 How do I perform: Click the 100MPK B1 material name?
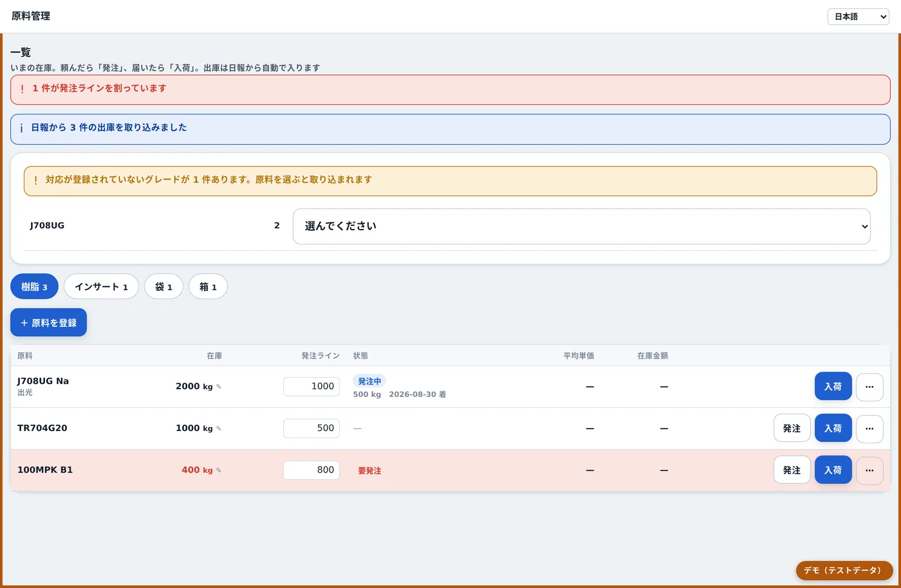coord(45,470)
